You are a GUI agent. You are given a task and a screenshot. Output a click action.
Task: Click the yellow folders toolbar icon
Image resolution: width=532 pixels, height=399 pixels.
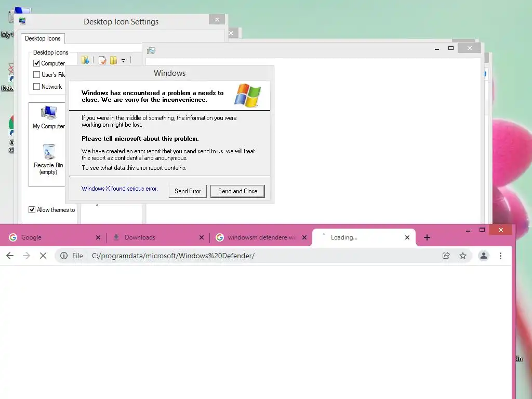[113, 60]
